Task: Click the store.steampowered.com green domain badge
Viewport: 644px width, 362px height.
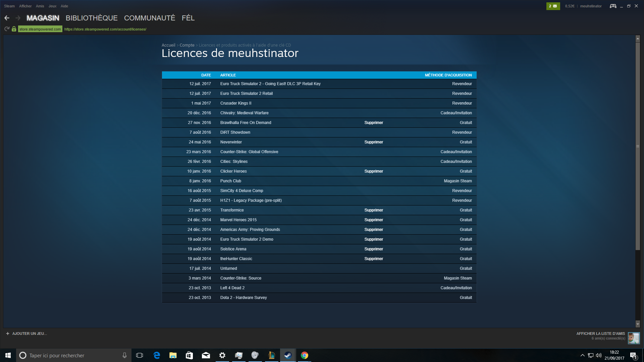Action: (40, 29)
